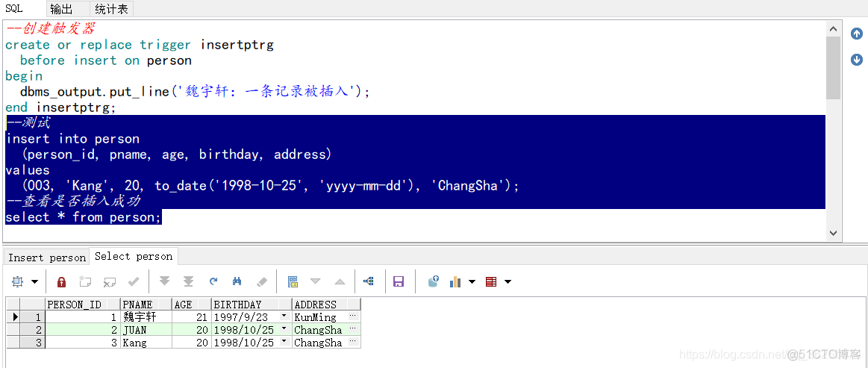This screenshot has width=868, height=368.
Task: Click the grid select-all corner cell
Action: pos(13,305)
